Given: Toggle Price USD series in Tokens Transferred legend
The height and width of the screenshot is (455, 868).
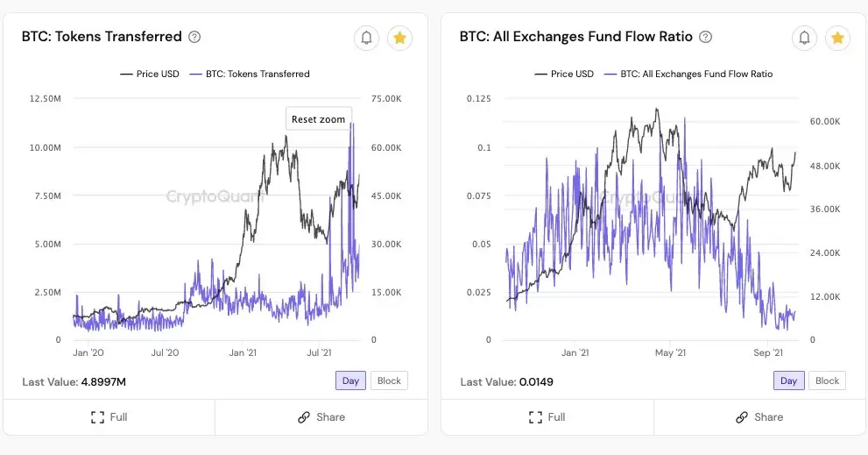Looking at the screenshot, I should pyautogui.click(x=150, y=75).
